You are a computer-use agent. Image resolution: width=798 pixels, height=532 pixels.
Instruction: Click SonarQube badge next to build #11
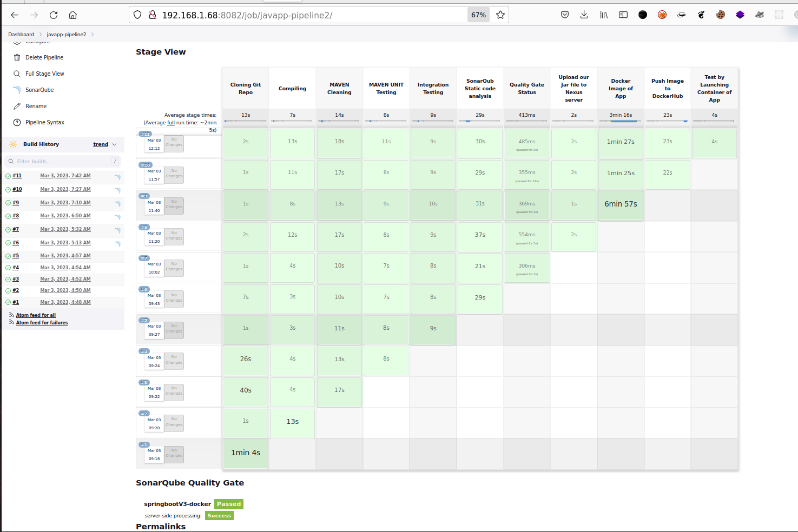117,177
